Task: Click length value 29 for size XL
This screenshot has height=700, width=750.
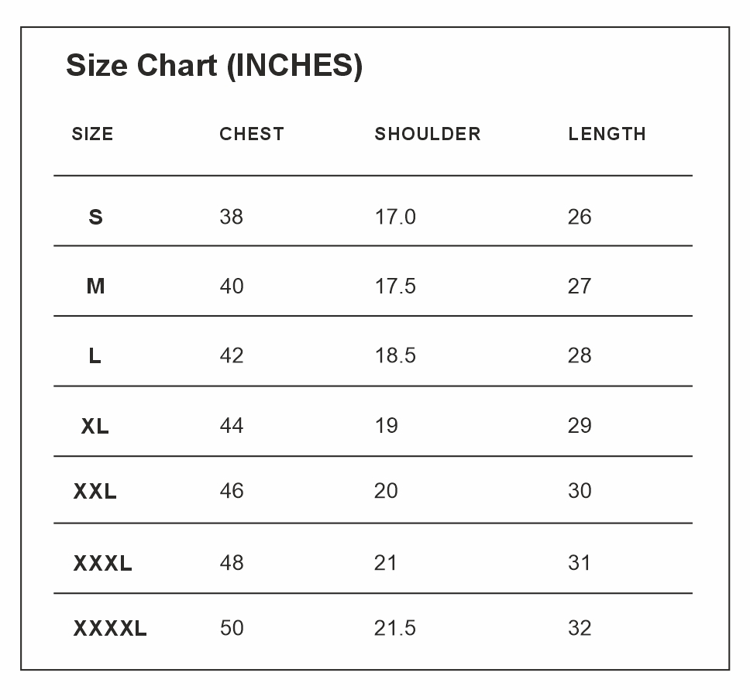Action: click(580, 426)
